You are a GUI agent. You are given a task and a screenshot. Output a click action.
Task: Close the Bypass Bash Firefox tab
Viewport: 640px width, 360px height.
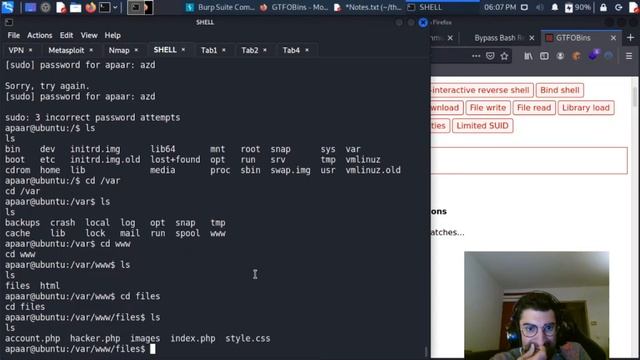point(532,38)
